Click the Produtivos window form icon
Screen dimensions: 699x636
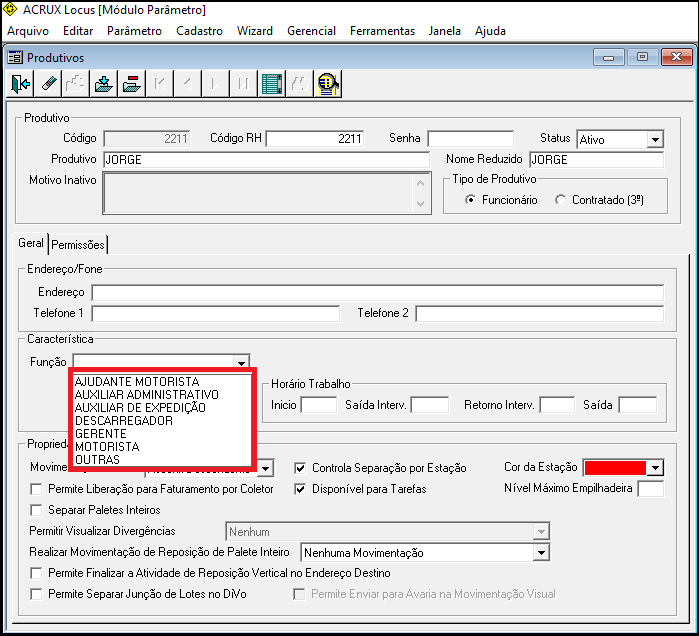[x=15, y=57]
